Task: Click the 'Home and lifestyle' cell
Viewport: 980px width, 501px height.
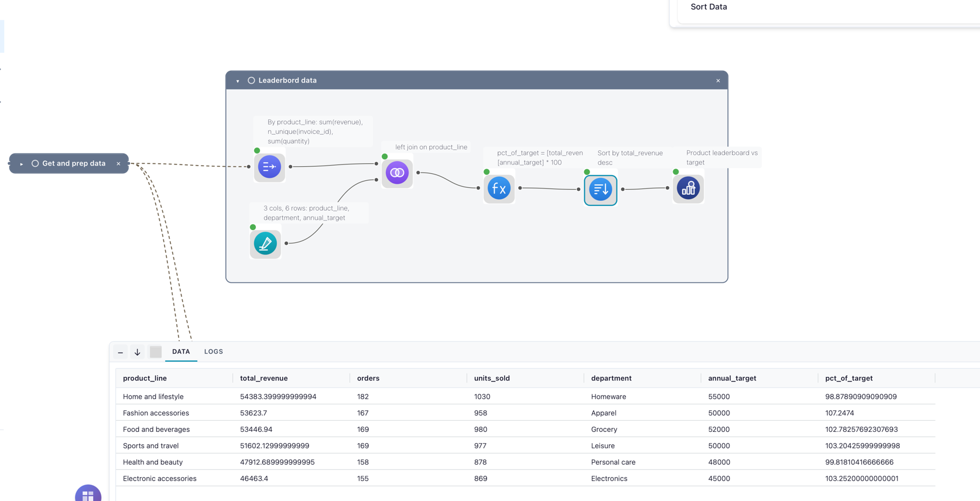Action: (153, 396)
